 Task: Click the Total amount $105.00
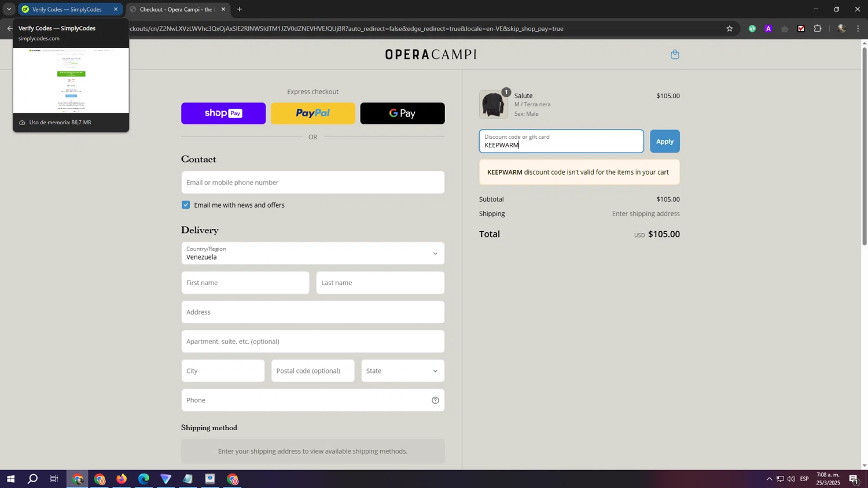(x=664, y=234)
